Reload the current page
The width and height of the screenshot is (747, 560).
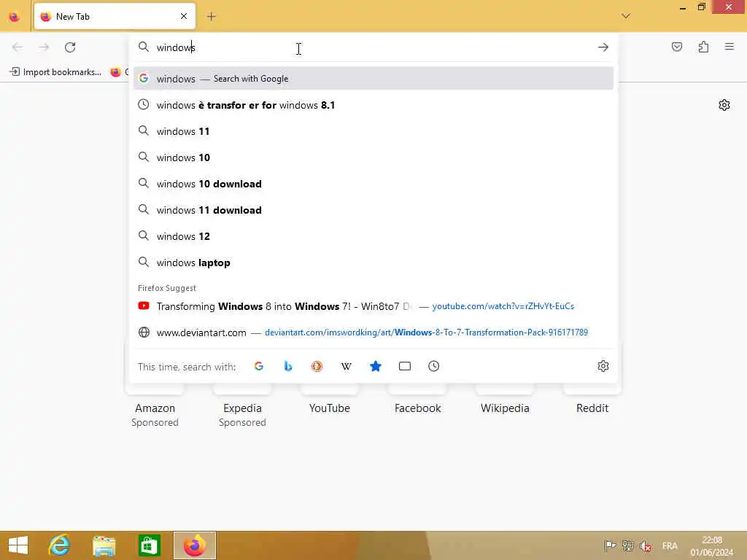pyautogui.click(x=70, y=47)
